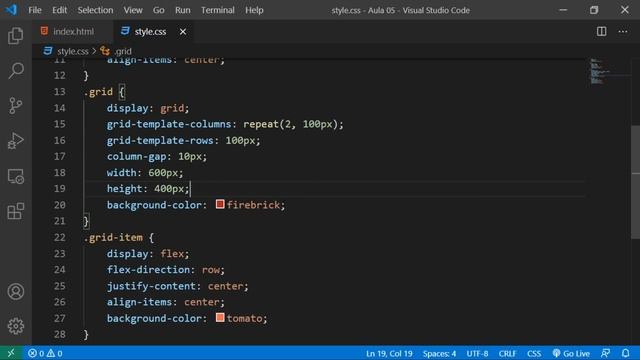Open the Explorer view in activity bar
The height and width of the screenshot is (360, 640).
pos(16,36)
